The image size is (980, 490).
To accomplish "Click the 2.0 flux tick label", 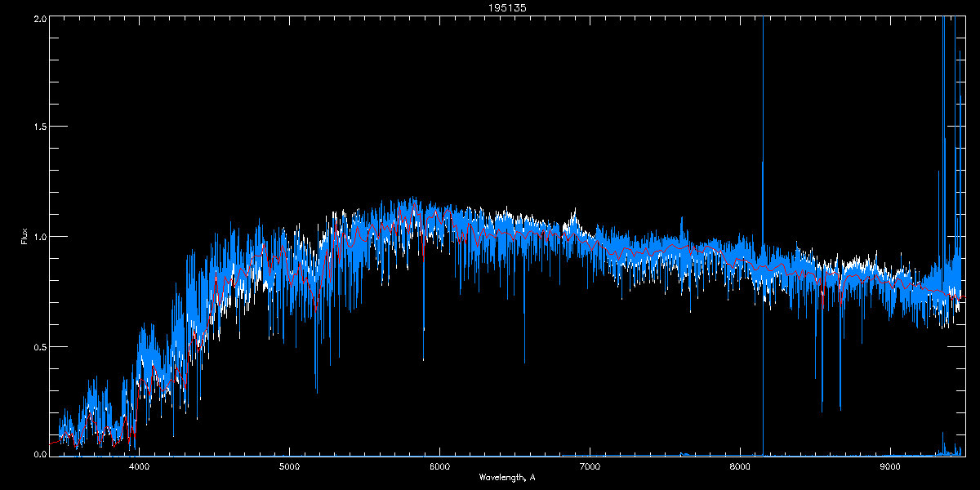I will point(40,18).
